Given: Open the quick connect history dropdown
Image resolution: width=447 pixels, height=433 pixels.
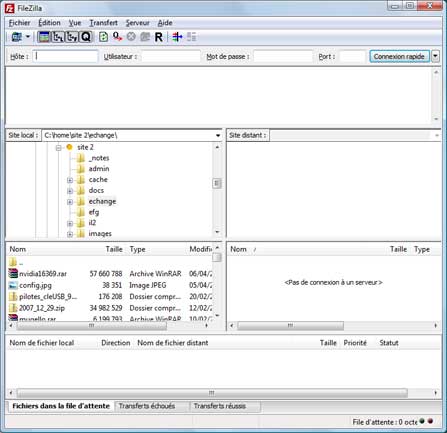Looking at the screenshot, I should pos(435,56).
